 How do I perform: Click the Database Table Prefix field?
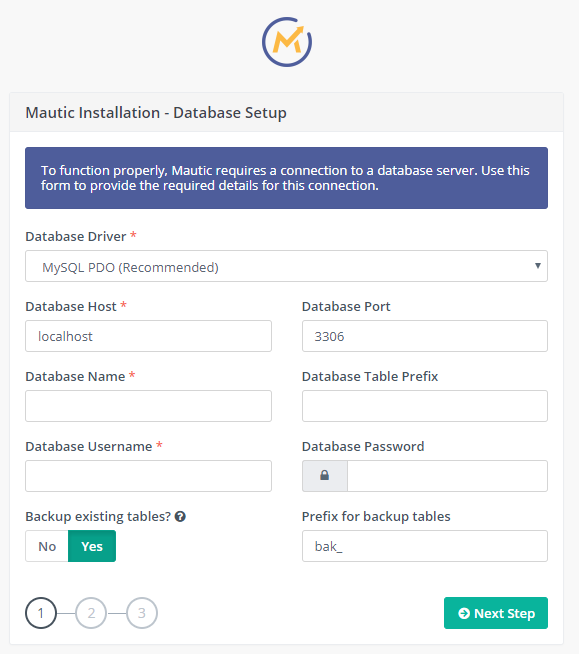425,406
